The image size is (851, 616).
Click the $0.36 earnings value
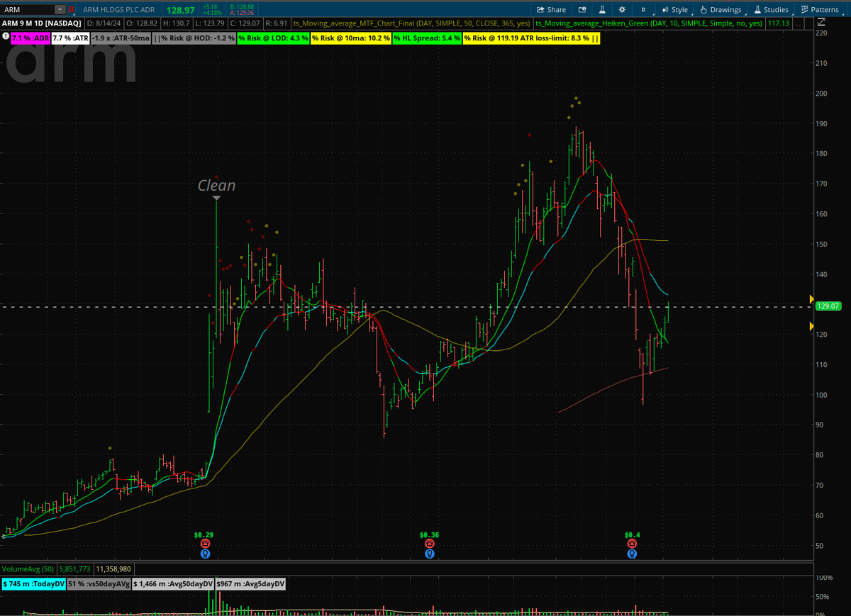[x=429, y=534]
